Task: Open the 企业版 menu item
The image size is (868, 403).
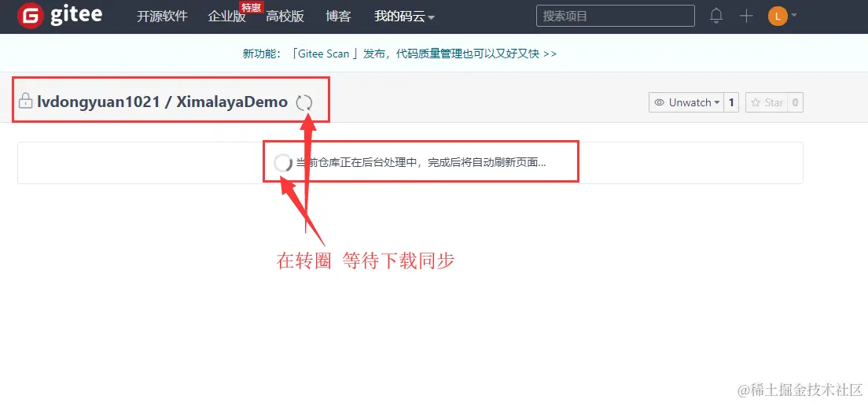Action: [226, 17]
